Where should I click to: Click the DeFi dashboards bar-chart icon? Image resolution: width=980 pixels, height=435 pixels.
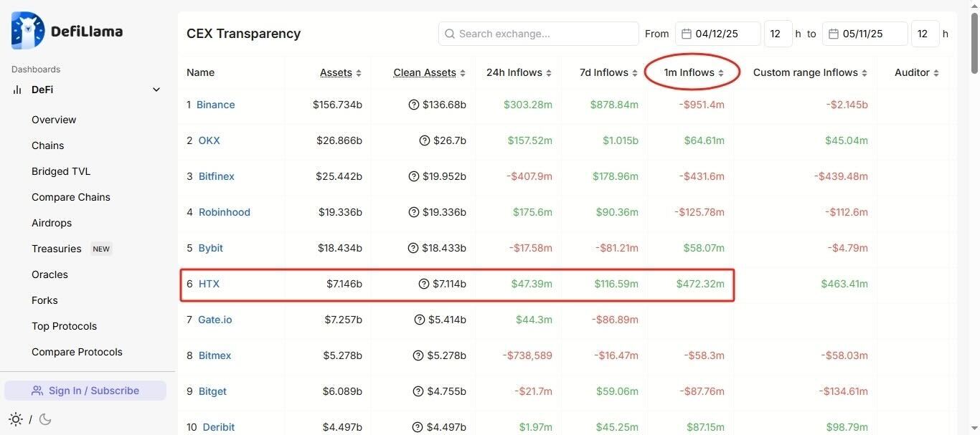[17, 90]
